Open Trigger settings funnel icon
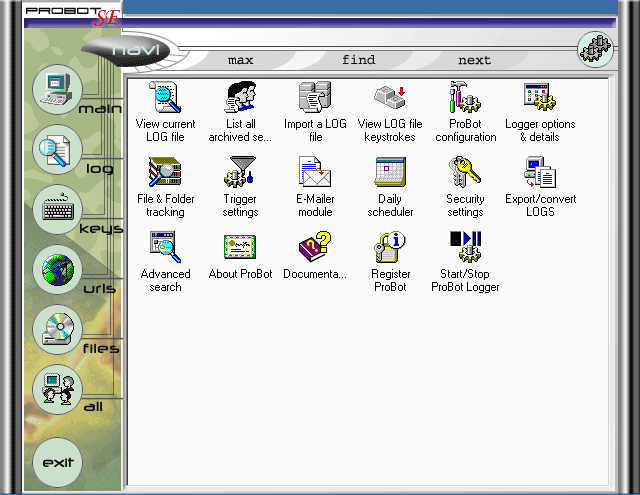The height and width of the screenshot is (495, 640). coord(240,172)
